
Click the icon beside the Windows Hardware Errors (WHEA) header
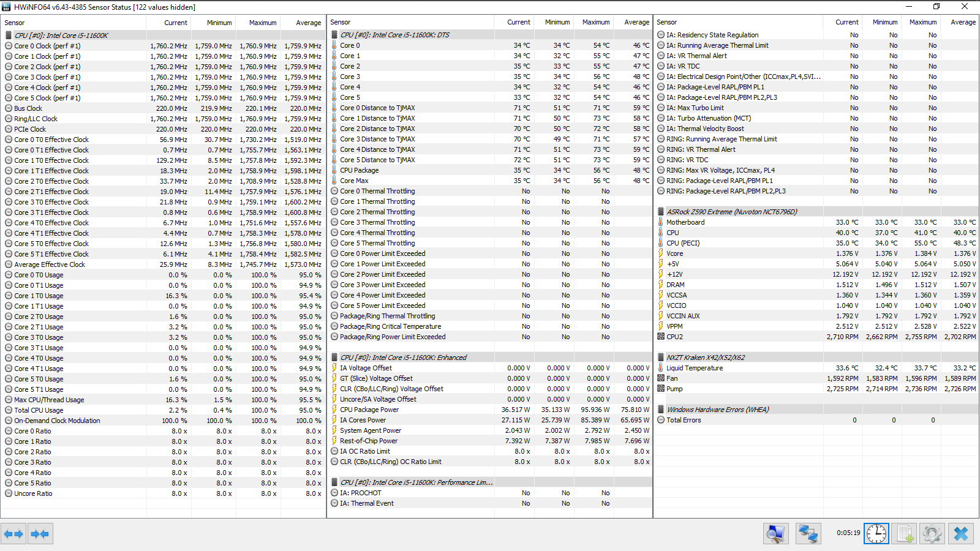(x=661, y=410)
